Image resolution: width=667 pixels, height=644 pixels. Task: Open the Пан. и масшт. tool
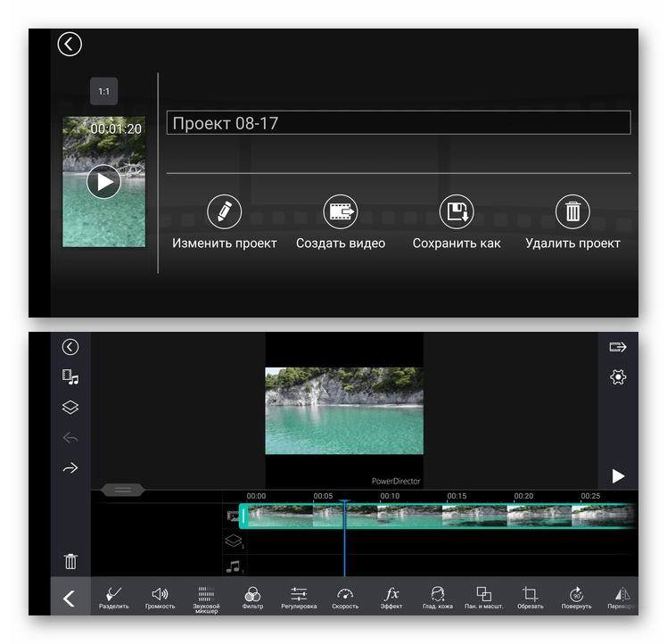point(484,598)
